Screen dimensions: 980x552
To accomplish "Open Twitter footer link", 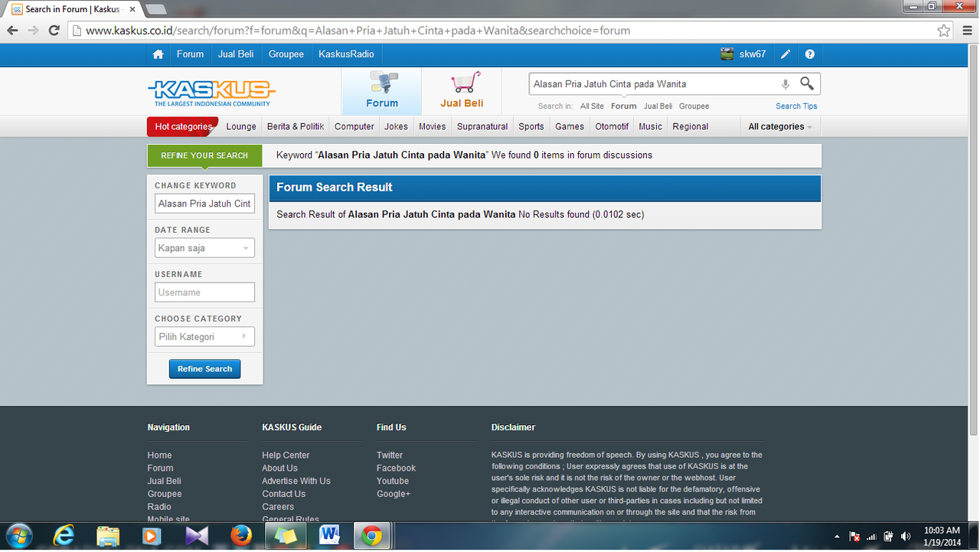I will 390,455.
